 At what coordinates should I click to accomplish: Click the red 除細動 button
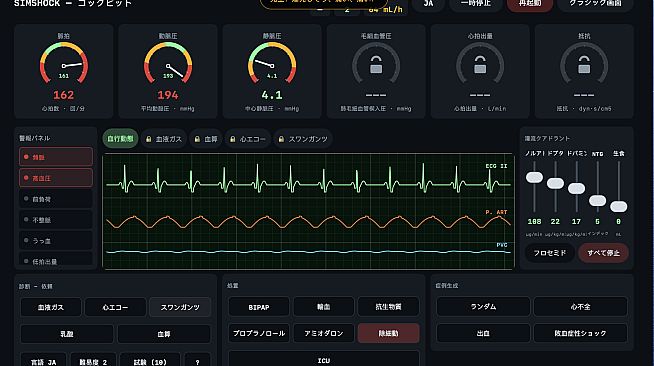[388, 333]
